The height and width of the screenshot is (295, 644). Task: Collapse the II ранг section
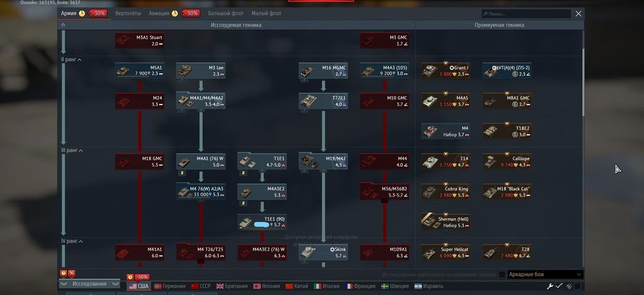point(71,60)
